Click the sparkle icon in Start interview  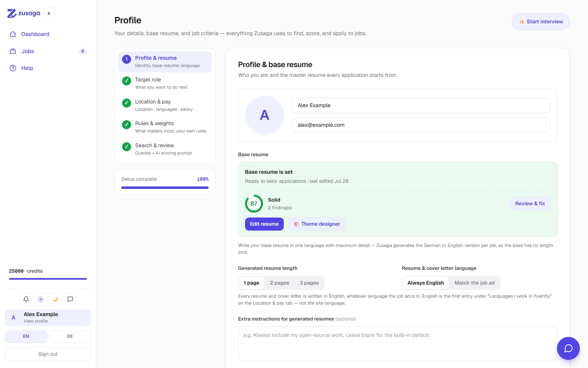pyautogui.click(x=522, y=22)
